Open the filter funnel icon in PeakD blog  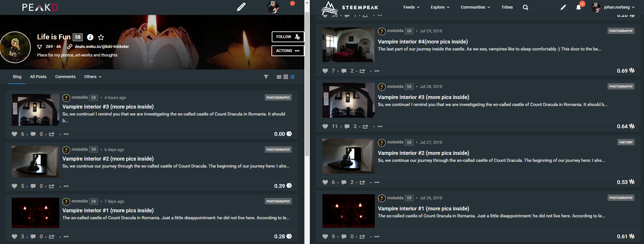[266, 77]
